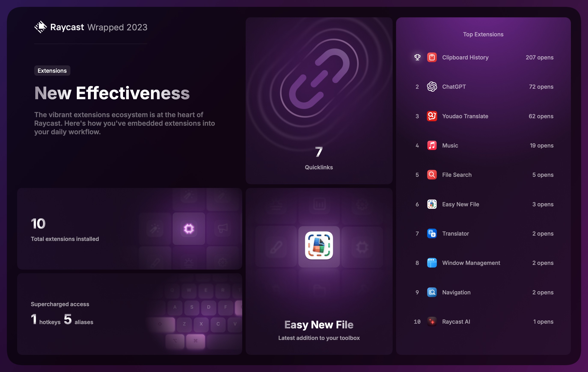Click the "Supercharged access" label

(60, 304)
